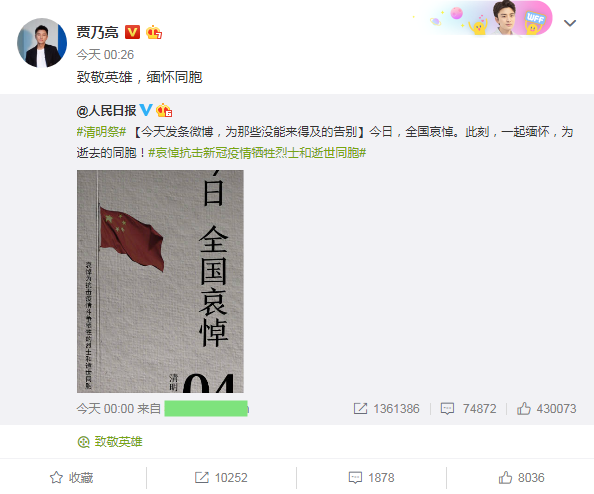Open the 致敬英雄 topic link
Image resolution: width=594 pixels, height=494 pixels.
[110, 442]
